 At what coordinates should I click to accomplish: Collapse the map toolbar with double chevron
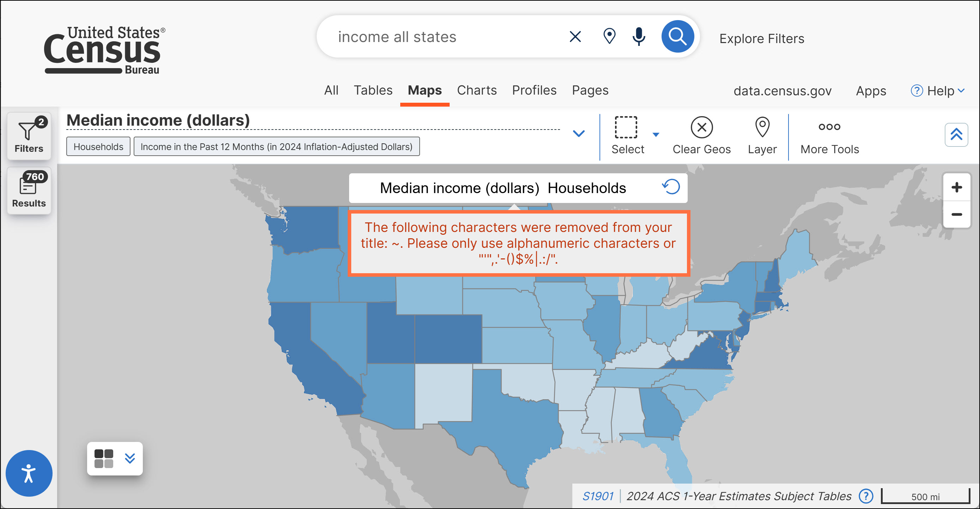click(956, 134)
